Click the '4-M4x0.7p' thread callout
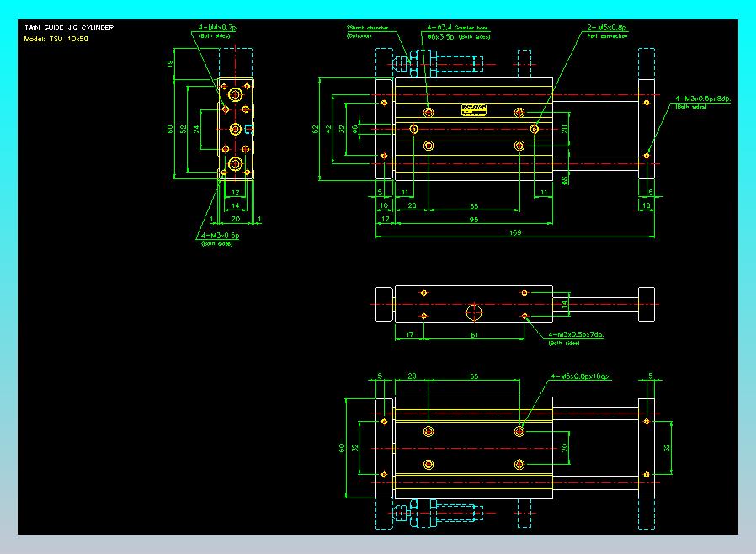 coord(217,28)
